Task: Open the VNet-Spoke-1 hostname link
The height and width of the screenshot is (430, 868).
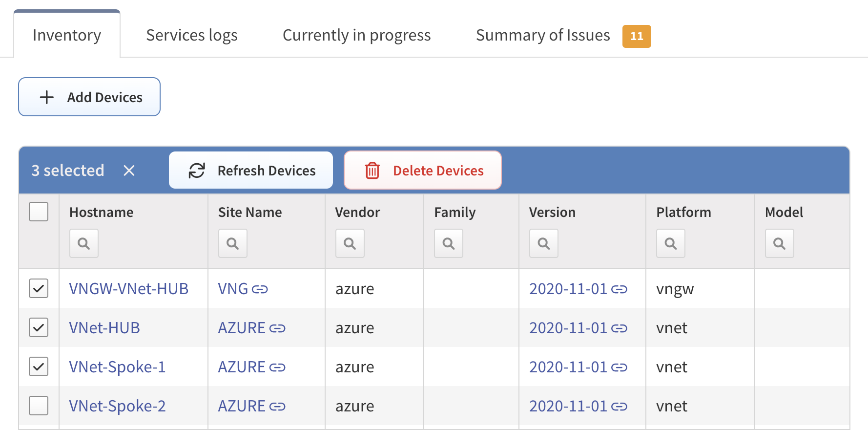Action: tap(117, 366)
